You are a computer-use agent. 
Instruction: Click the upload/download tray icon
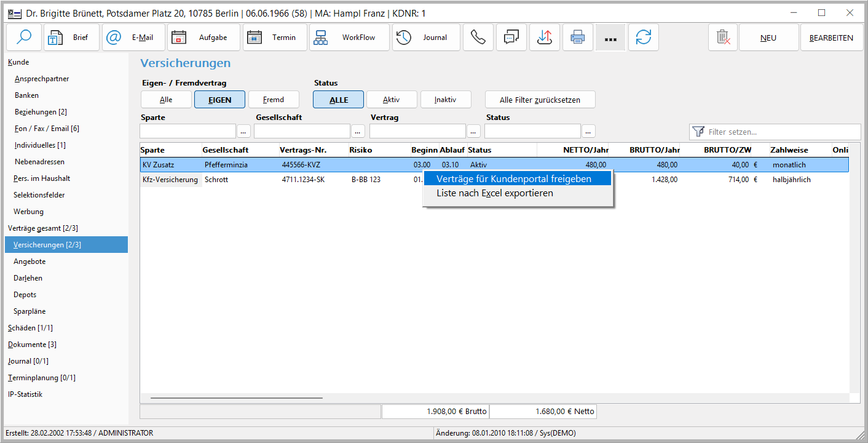click(544, 38)
